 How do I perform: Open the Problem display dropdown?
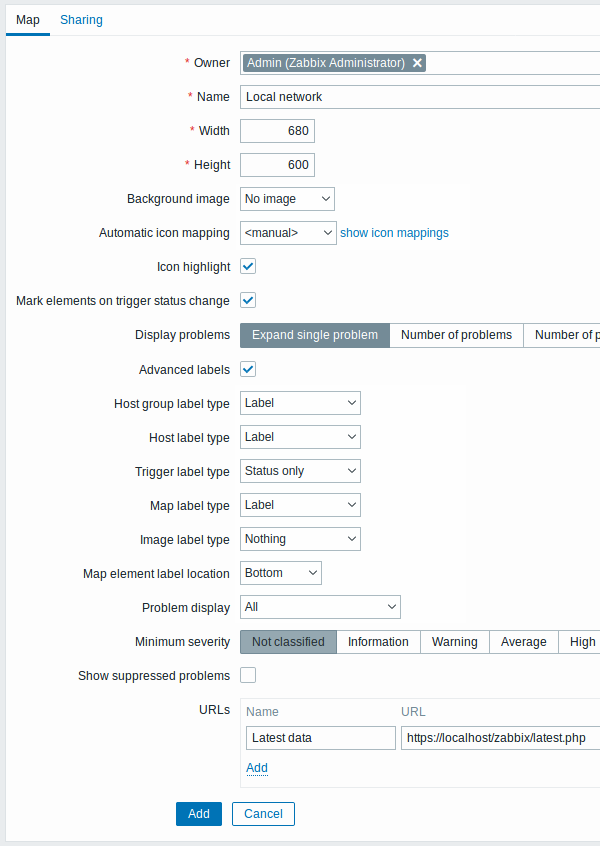(x=320, y=607)
